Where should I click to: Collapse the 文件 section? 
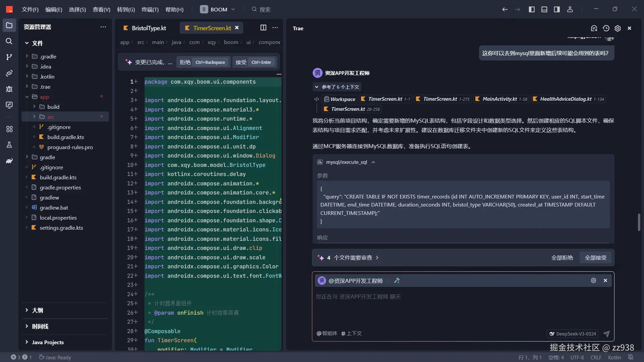tap(27, 43)
